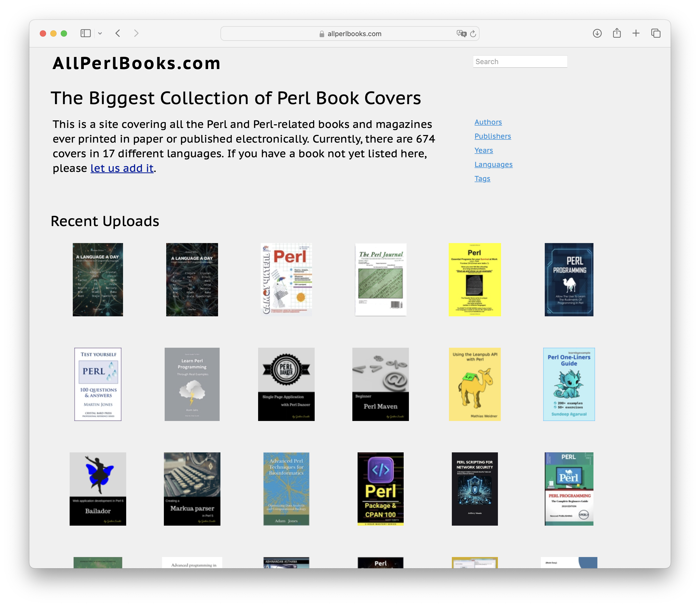Open the Share menu
Viewport: 700px width, 607px height.
[x=617, y=33]
